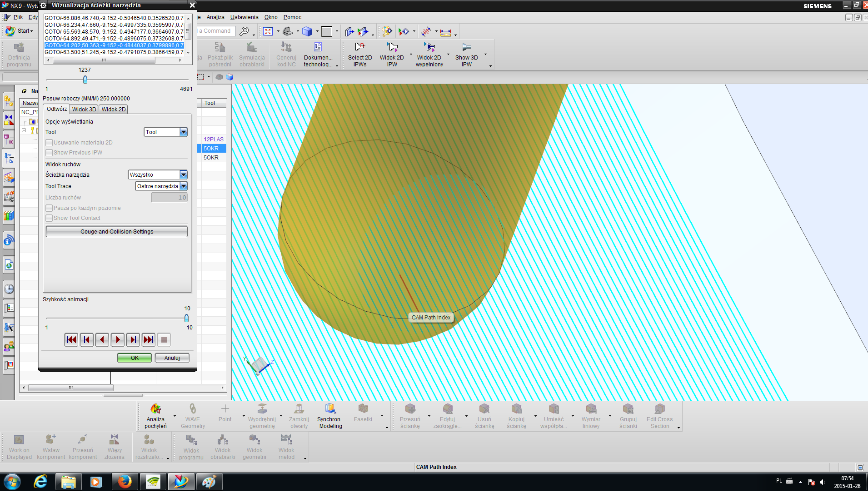Expand the tree node in navigator
Screen dimensions: 868x493
(24, 130)
